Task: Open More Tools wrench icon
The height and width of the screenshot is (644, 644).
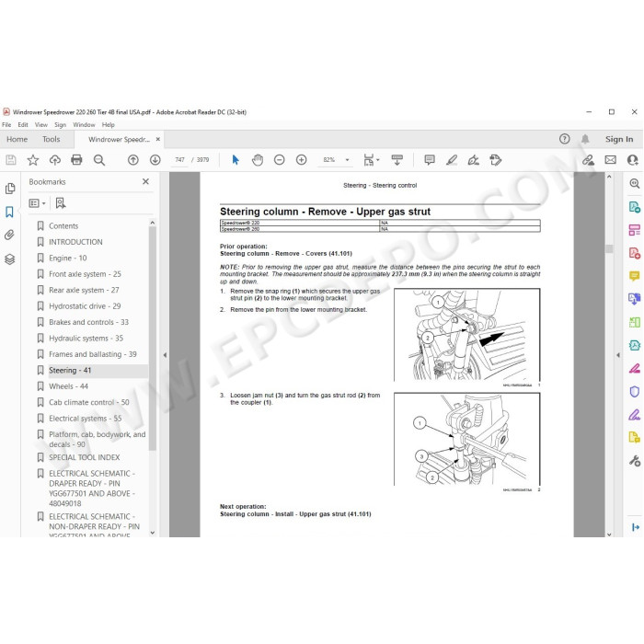Action: click(635, 461)
